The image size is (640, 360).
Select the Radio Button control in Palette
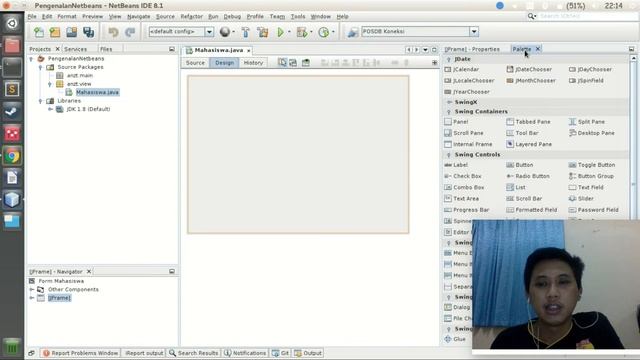pyautogui.click(x=528, y=176)
